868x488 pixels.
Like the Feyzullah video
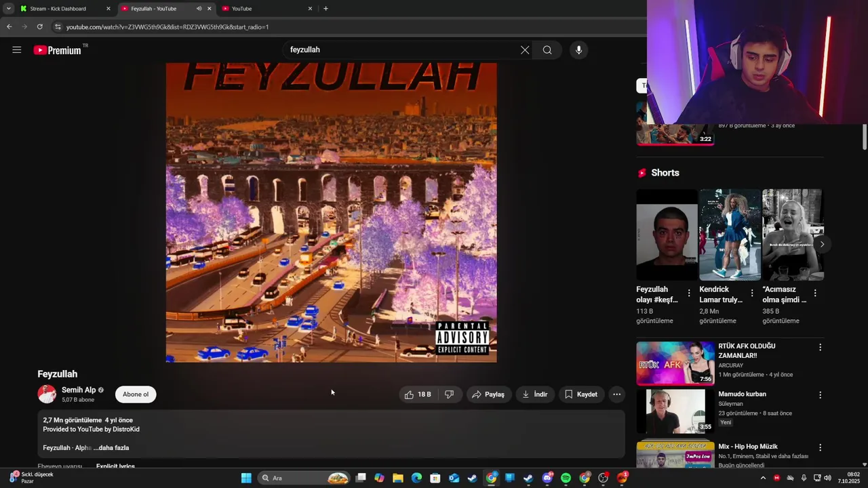pyautogui.click(x=418, y=394)
